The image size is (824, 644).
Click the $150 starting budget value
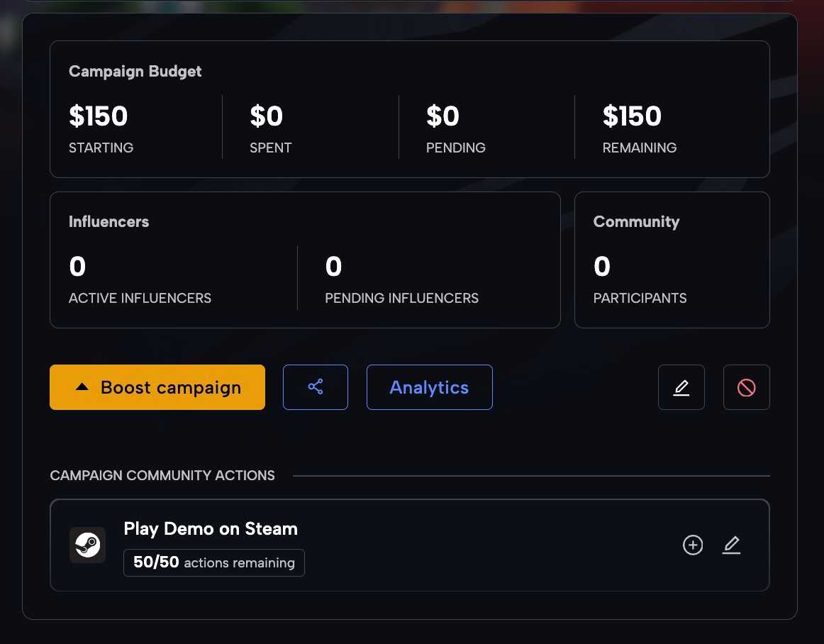tap(99, 116)
